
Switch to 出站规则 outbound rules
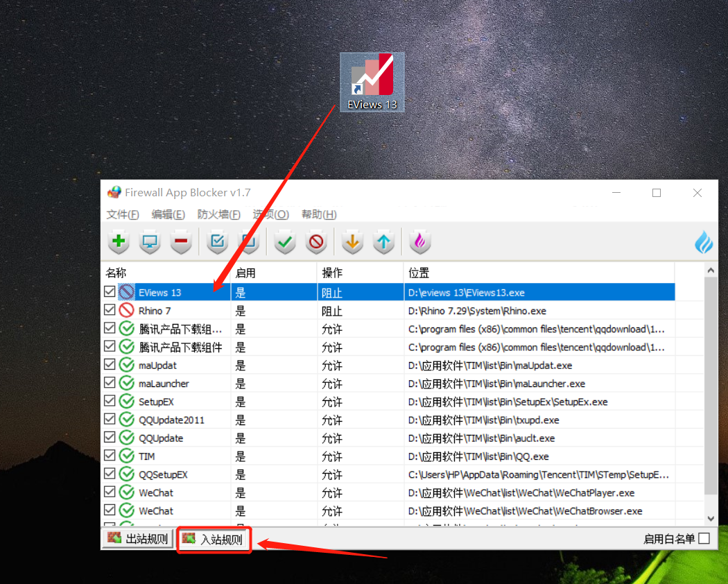coord(137,538)
